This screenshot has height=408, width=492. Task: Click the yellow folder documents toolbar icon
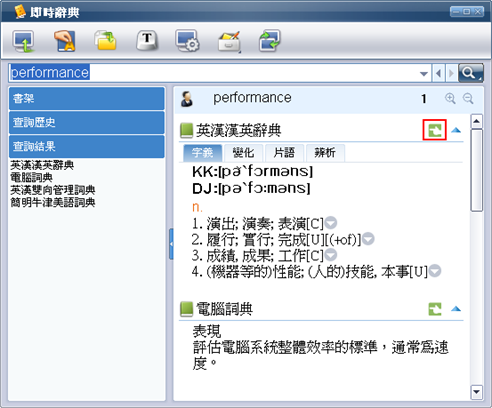(x=105, y=41)
